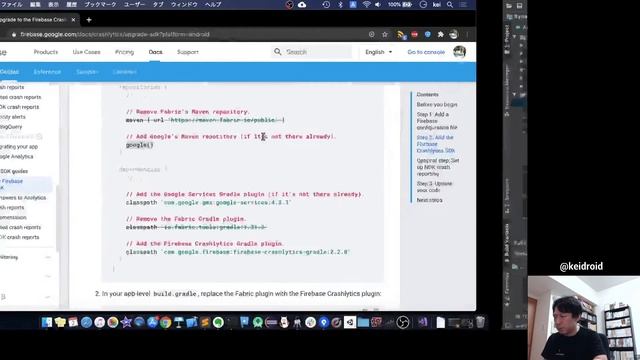
Task: Jump to Optional step Set up NDK crash reporting
Action: pyautogui.click(x=438, y=167)
